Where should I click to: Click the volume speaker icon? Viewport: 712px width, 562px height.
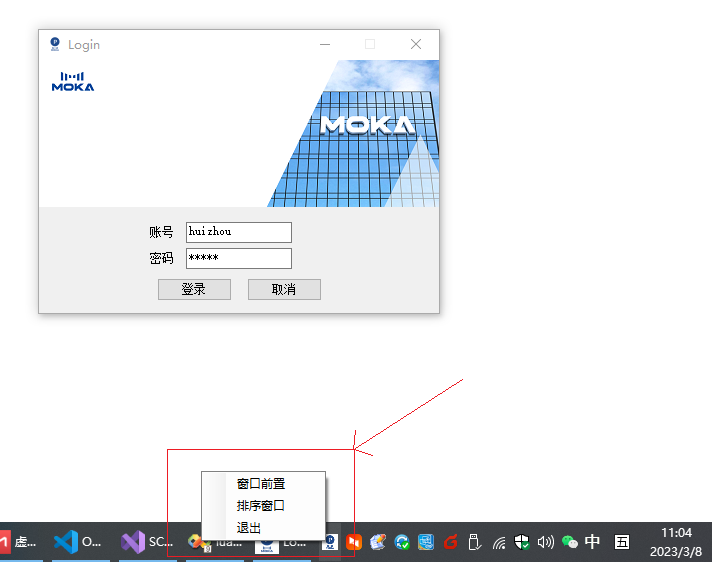point(546,542)
